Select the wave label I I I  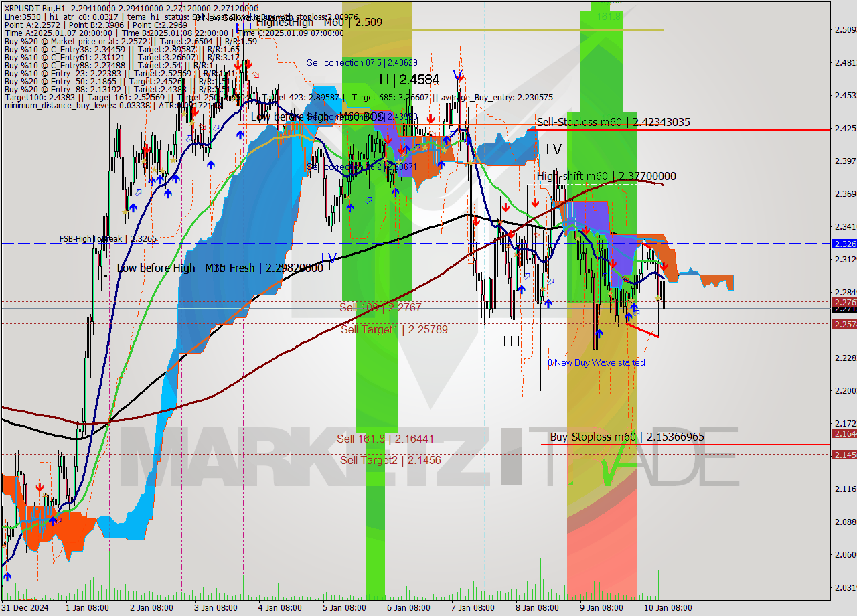pos(512,341)
